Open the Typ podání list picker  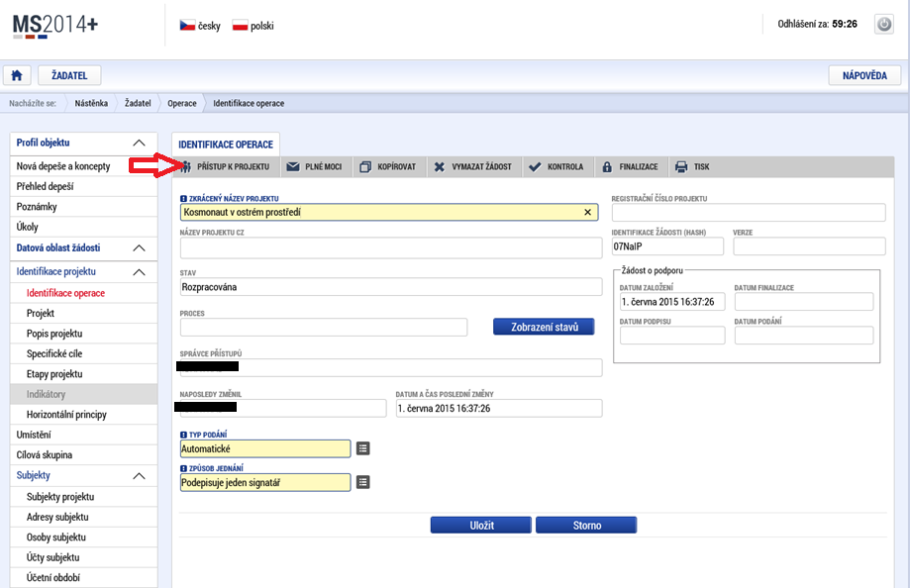[x=362, y=448]
